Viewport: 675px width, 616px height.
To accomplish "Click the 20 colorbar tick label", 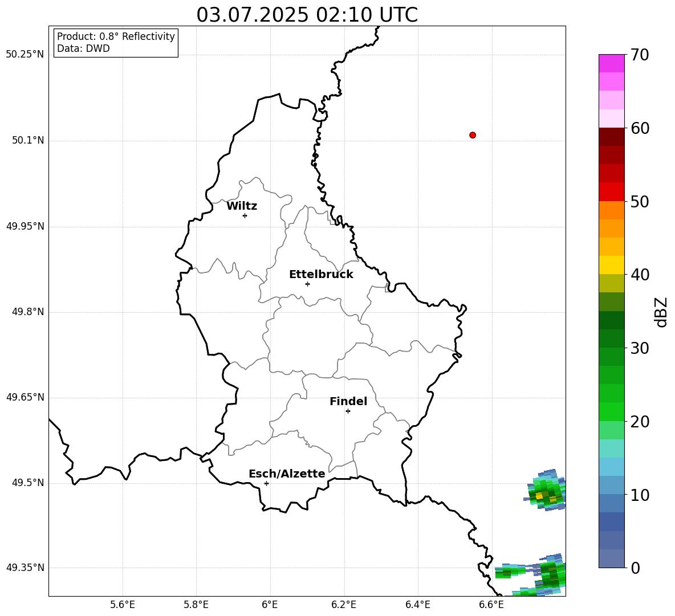I will click(x=640, y=421).
